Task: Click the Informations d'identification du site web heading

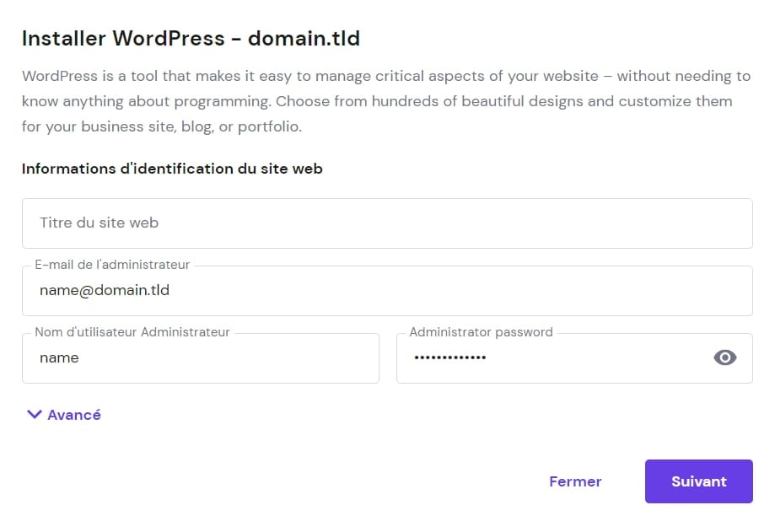Action: [172, 169]
